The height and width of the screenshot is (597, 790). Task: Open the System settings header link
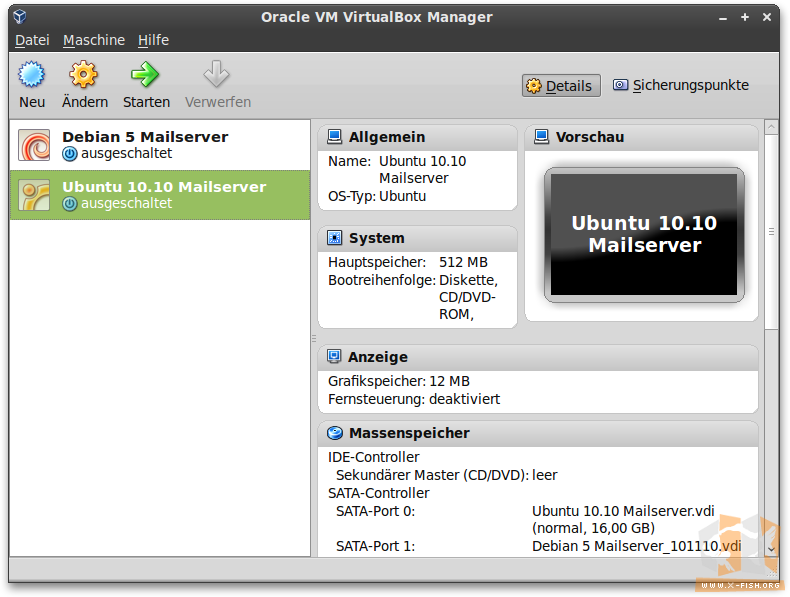click(x=376, y=238)
